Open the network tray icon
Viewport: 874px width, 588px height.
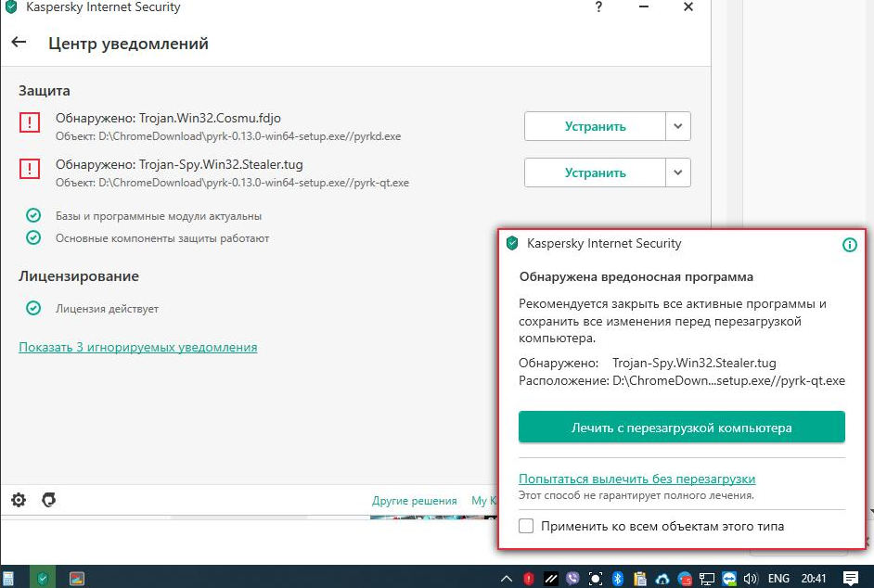707,579
